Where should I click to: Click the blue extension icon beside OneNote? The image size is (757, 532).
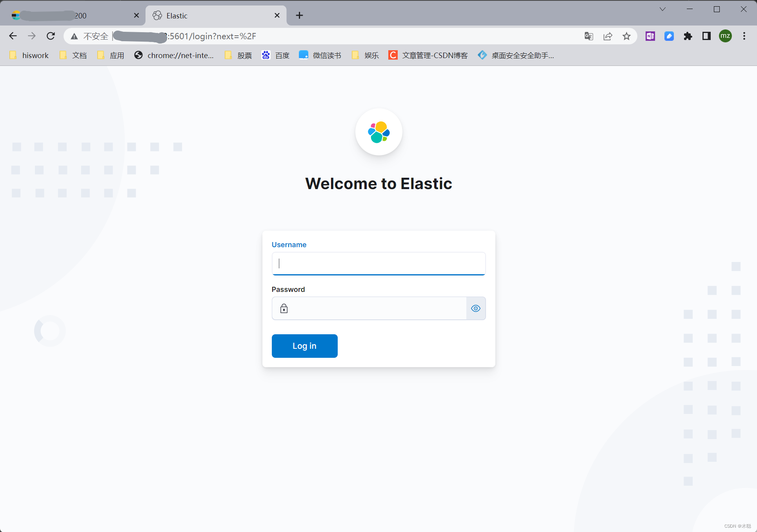(x=669, y=36)
